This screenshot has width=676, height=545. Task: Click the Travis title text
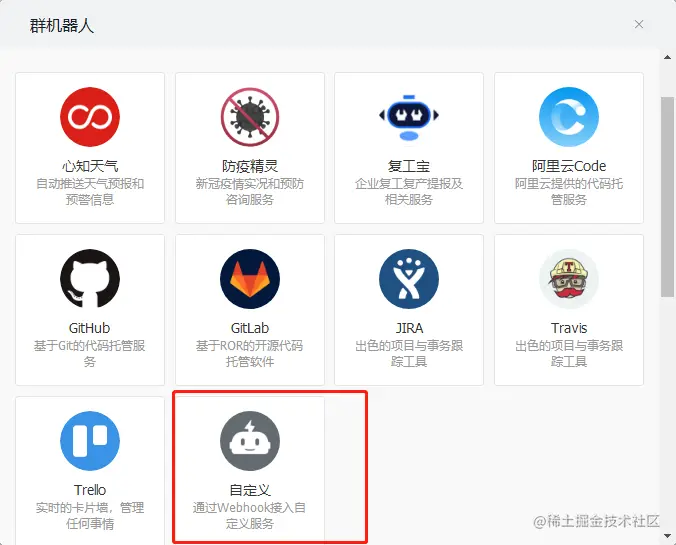coord(569,328)
